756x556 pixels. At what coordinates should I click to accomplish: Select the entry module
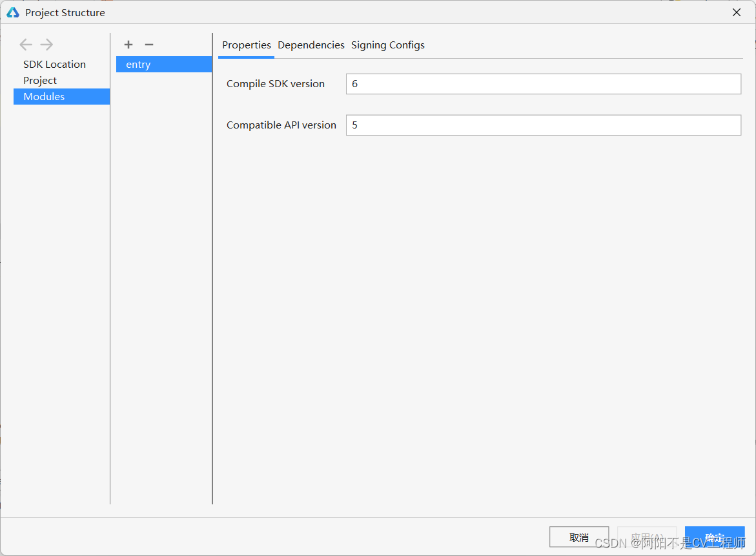coord(138,65)
